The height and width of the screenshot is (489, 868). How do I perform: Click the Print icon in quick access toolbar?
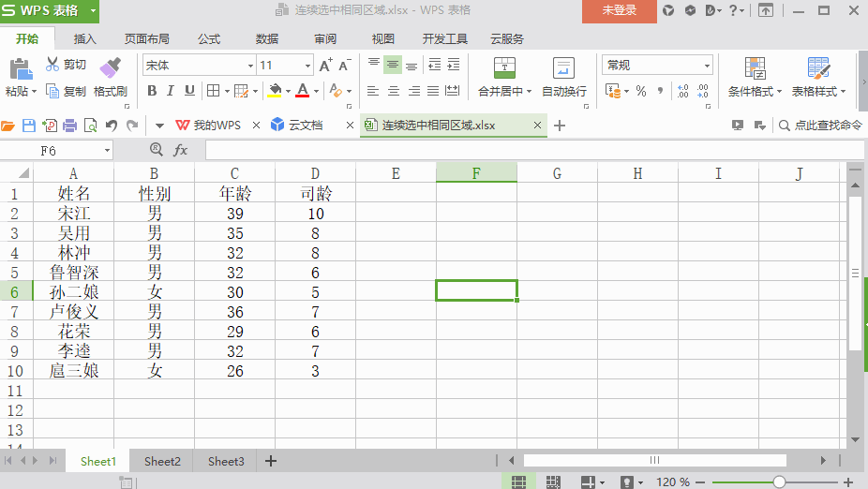coord(69,126)
